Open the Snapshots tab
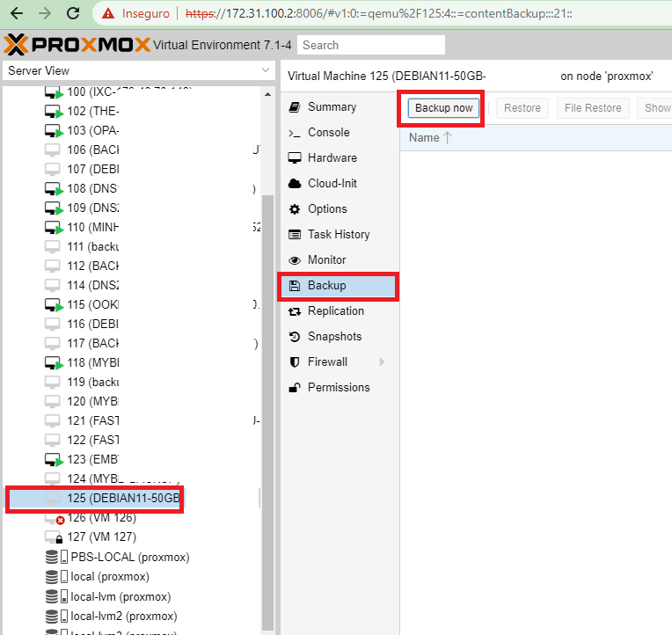 pos(339,337)
